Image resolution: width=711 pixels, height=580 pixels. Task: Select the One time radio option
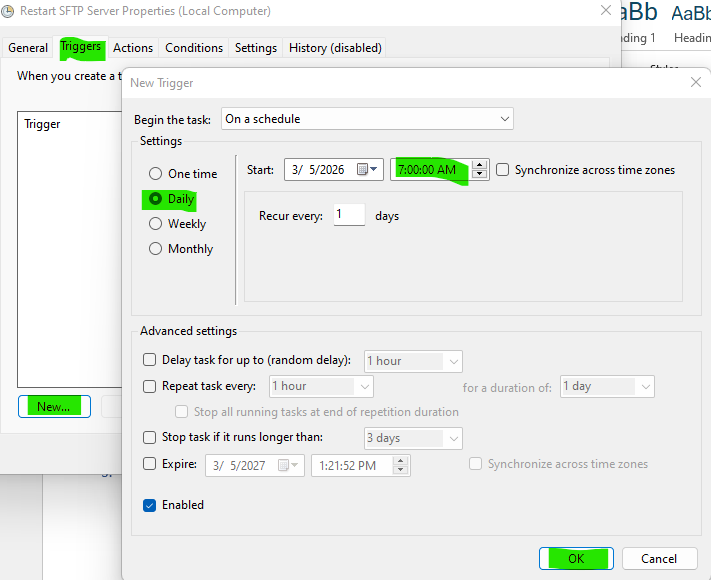(155, 174)
